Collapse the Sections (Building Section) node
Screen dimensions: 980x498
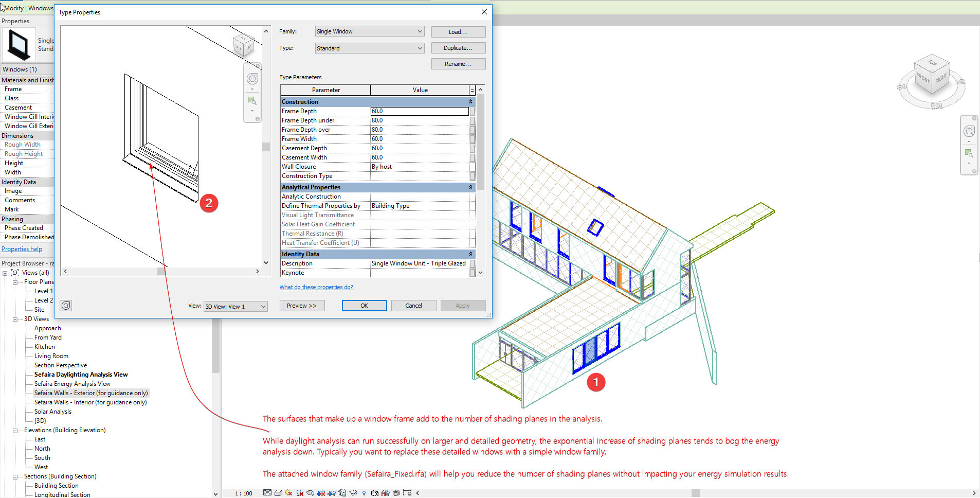tap(15, 477)
